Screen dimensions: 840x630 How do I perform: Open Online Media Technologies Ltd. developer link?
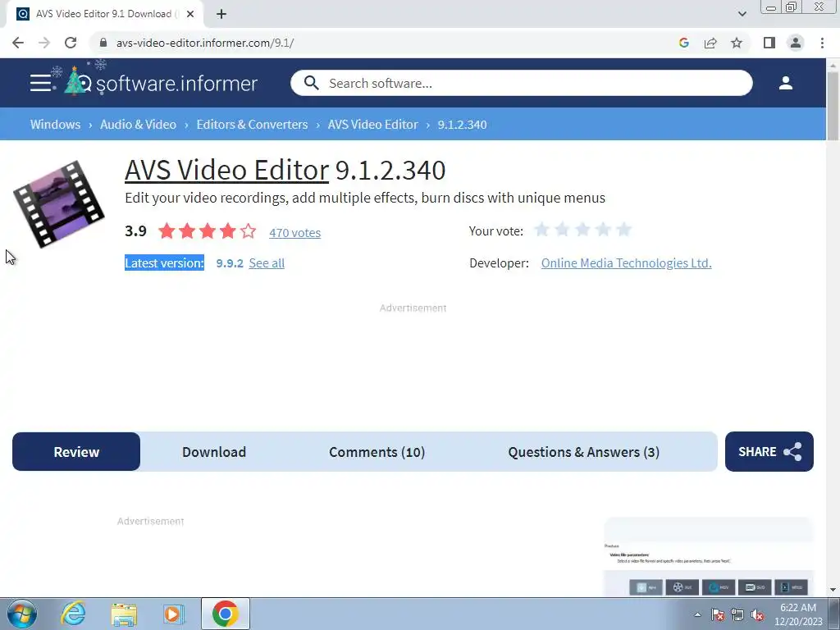(x=626, y=263)
